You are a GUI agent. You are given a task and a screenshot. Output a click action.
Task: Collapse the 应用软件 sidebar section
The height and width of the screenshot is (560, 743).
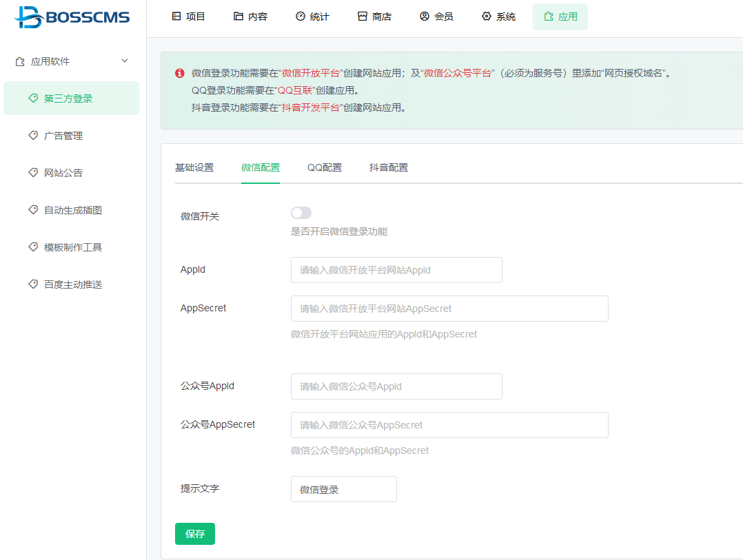[125, 61]
